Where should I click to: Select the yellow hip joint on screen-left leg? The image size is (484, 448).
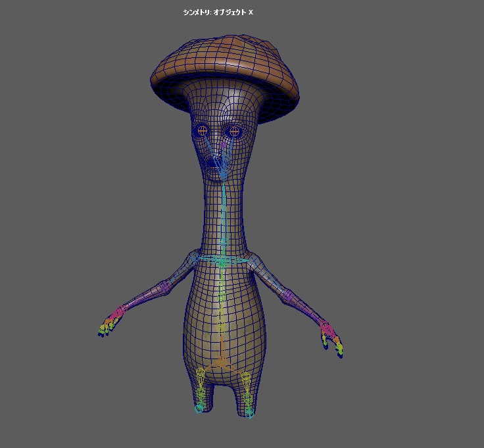(201, 372)
